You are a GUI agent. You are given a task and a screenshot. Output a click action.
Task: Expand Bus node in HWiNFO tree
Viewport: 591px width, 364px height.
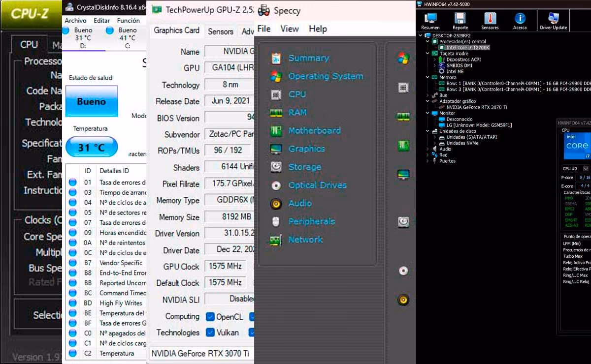click(x=427, y=95)
